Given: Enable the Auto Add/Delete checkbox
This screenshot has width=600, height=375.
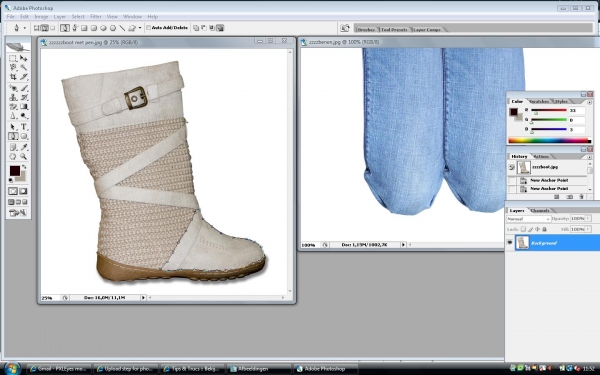Looking at the screenshot, I should [148, 28].
